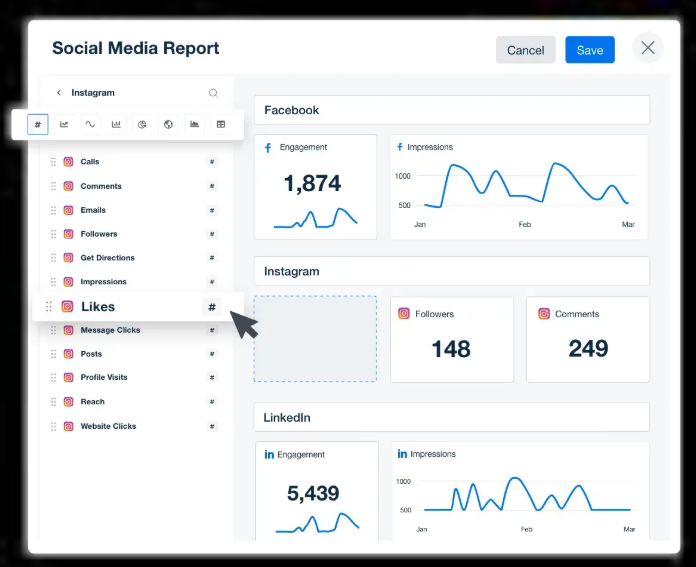The image size is (696, 567).
Task: Open search in the Instagram metrics panel
Action: pos(213,93)
